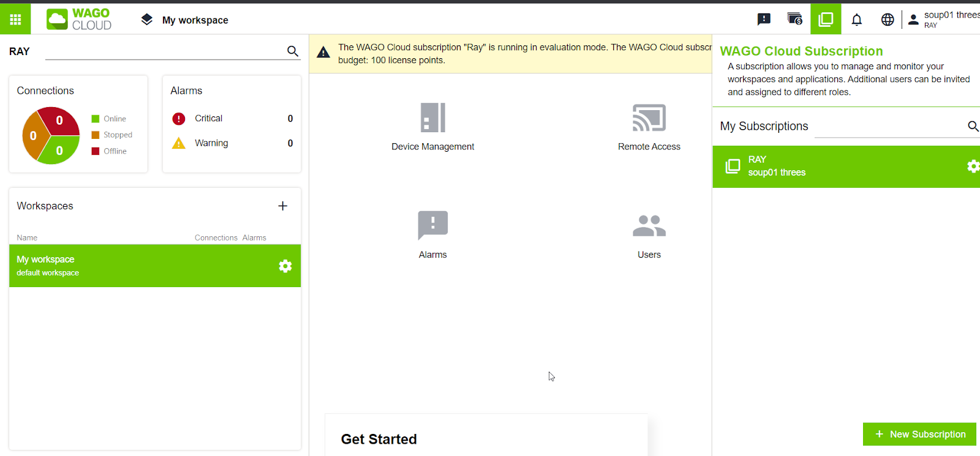Screen dimensions: 980x456
Task: Open the language globe icon
Action: click(x=888, y=20)
